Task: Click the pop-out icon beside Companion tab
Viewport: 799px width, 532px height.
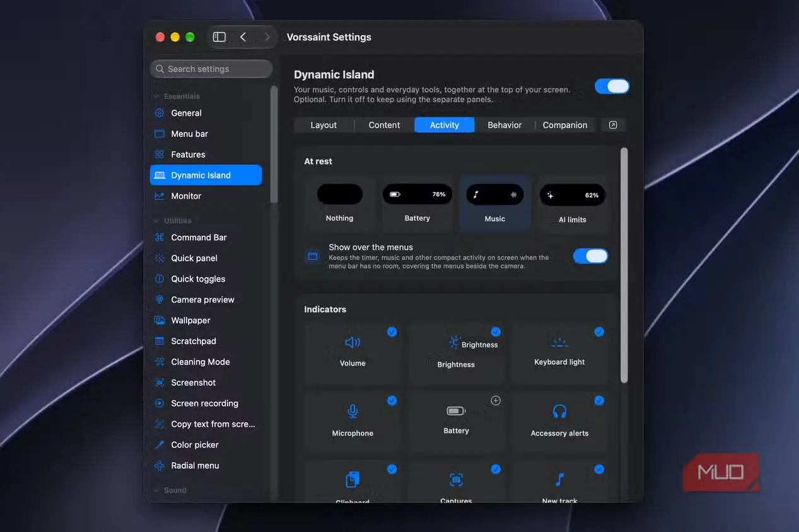Action: 613,125
